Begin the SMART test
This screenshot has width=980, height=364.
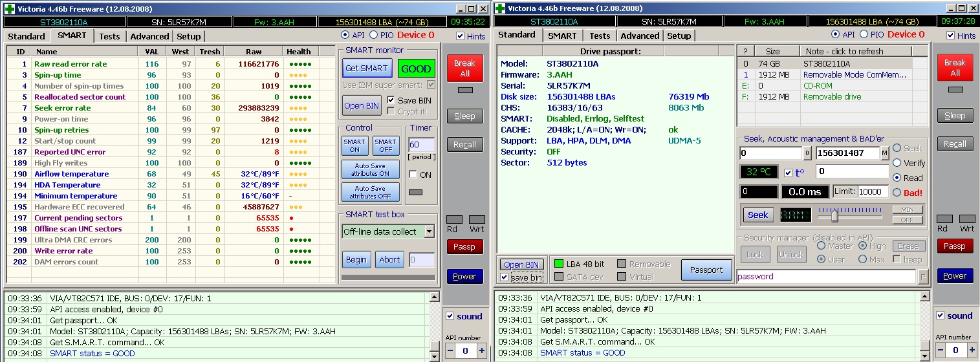click(356, 259)
